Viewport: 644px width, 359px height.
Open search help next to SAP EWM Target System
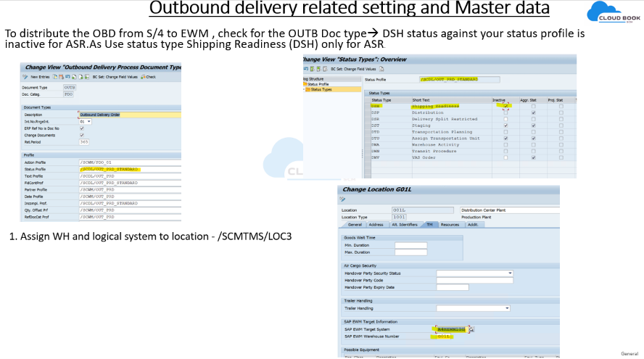coord(471,329)
